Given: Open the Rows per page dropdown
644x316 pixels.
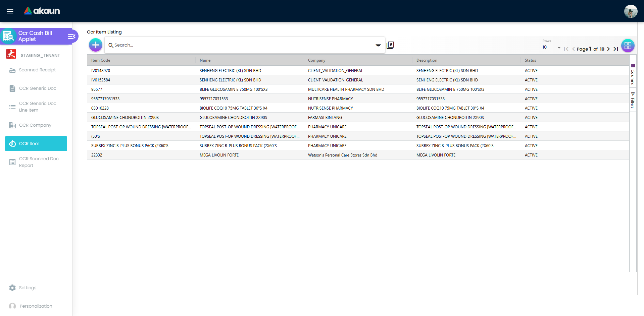Looking at the screenshot, I should [552, 48].
